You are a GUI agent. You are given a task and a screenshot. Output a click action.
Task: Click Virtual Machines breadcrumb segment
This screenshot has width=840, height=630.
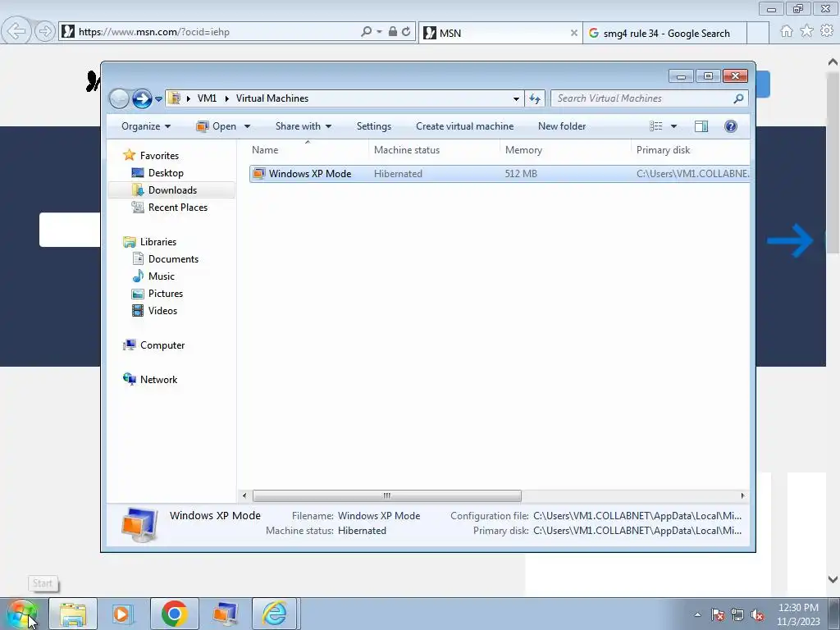pyautogui.click(x=272, y=98)
